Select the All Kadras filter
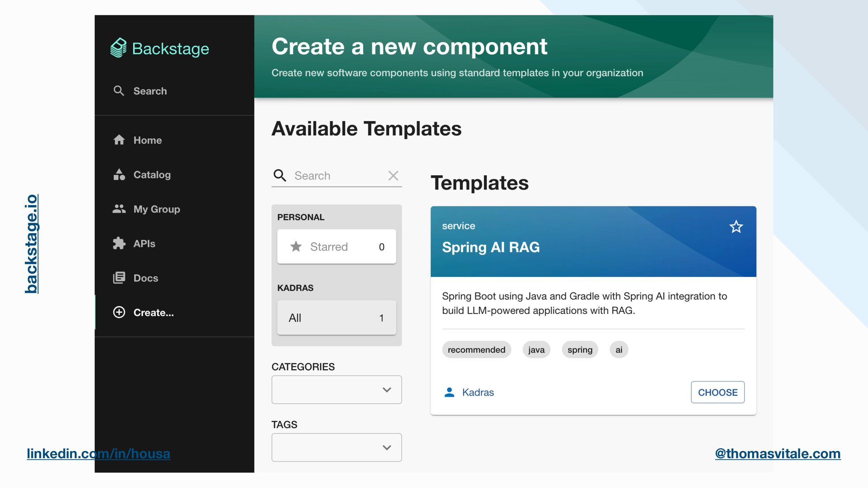868x488 pixels. [336, 318]
